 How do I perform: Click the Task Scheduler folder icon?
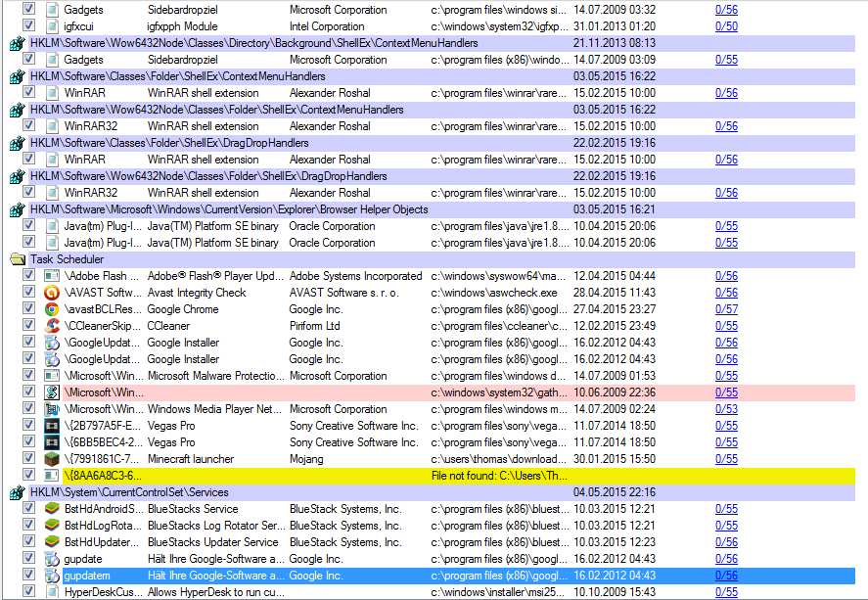17,259
